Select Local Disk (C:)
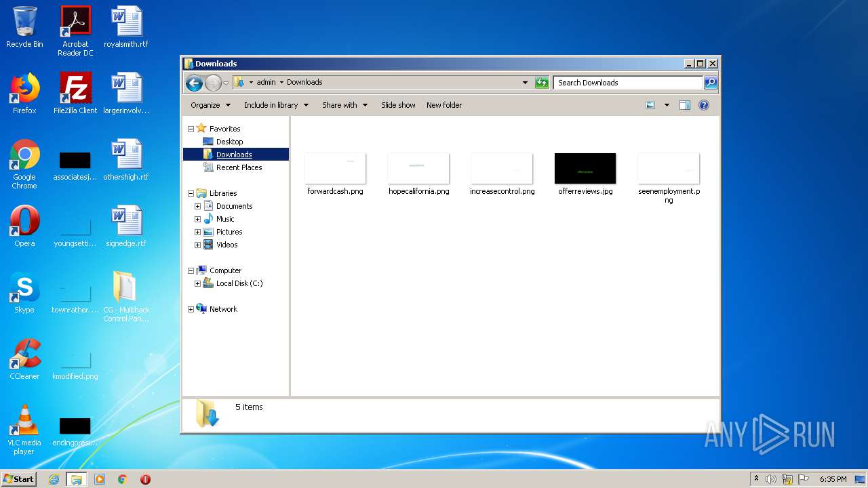 click(239, 283)
